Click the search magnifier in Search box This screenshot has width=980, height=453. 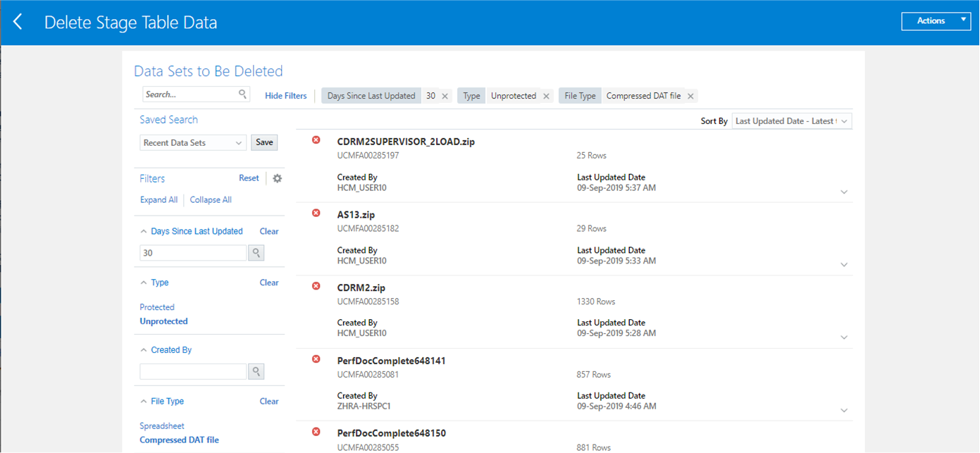[x=242, y=94]
